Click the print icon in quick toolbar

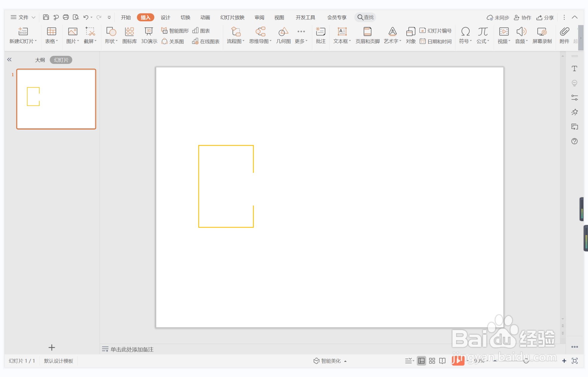(66, 17)
